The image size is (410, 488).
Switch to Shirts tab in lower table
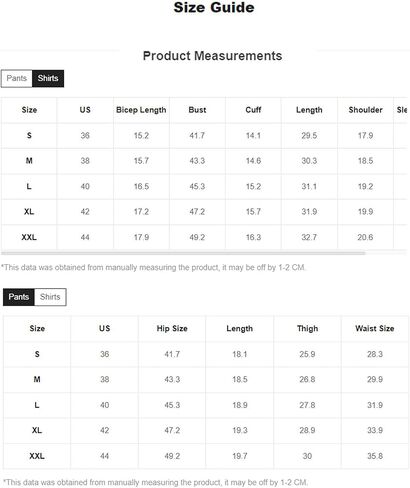50,297
